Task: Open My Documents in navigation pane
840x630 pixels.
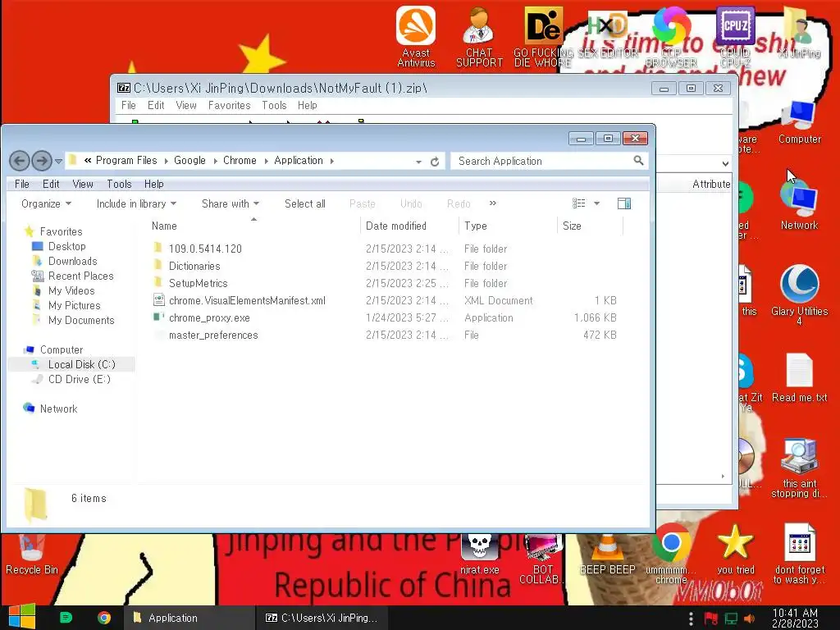Action: 81,321
